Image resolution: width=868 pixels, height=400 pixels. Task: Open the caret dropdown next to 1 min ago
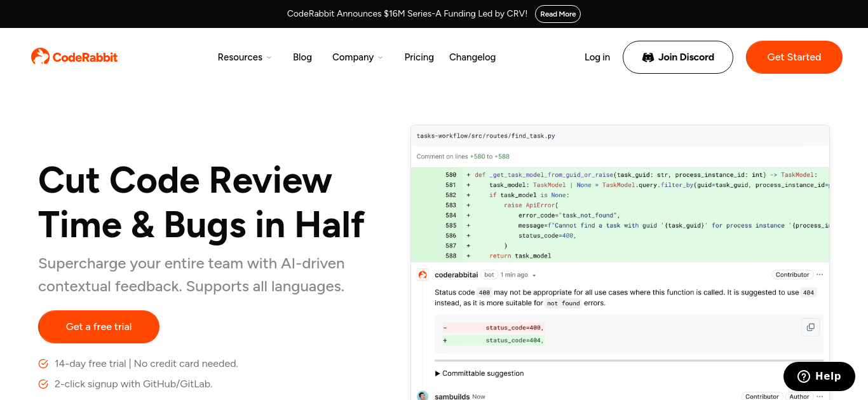(534, 275)
